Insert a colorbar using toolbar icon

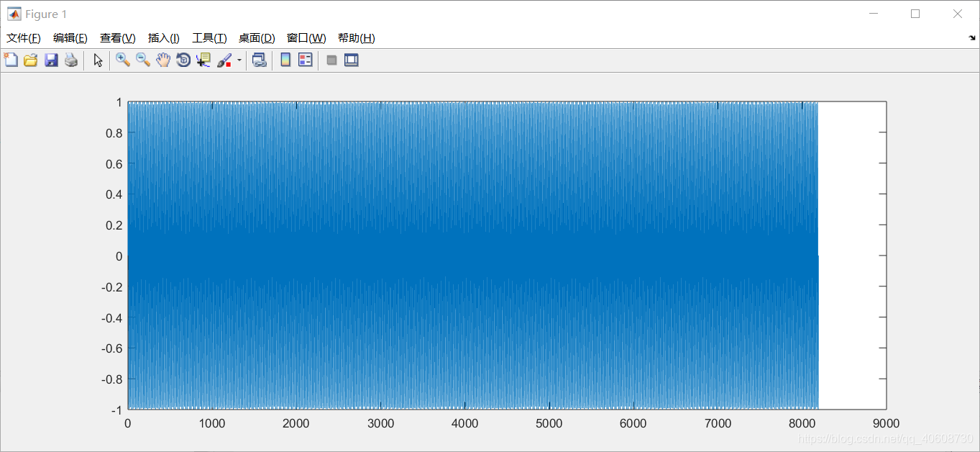285,60
